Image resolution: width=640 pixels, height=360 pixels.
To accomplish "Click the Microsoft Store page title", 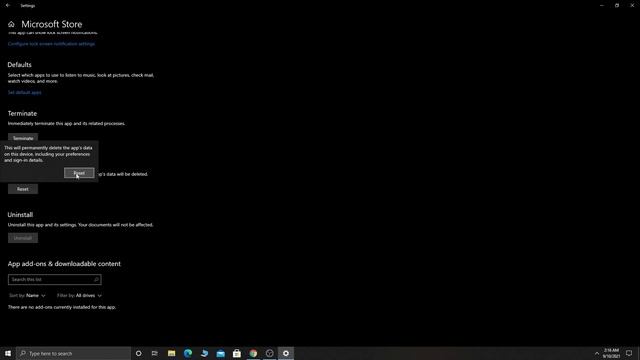I will pyautogui.click(x=52, y=24).
